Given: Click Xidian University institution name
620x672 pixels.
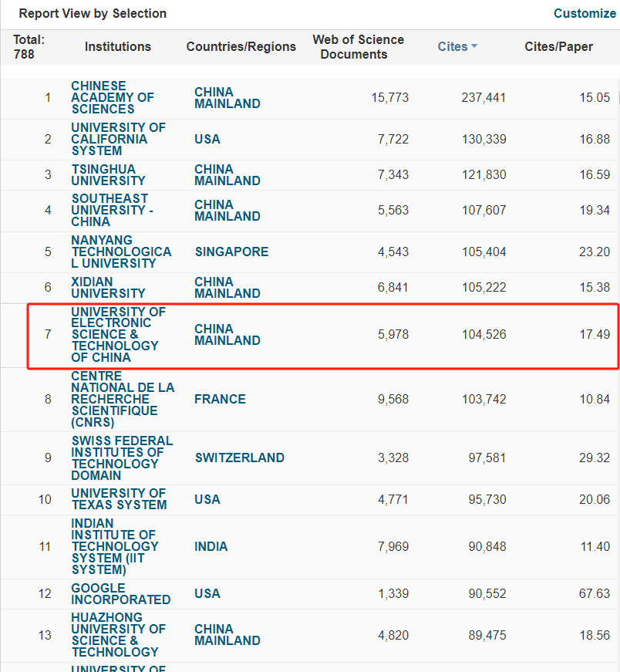Looking at the screenshot, I should (x=108, y=287).
